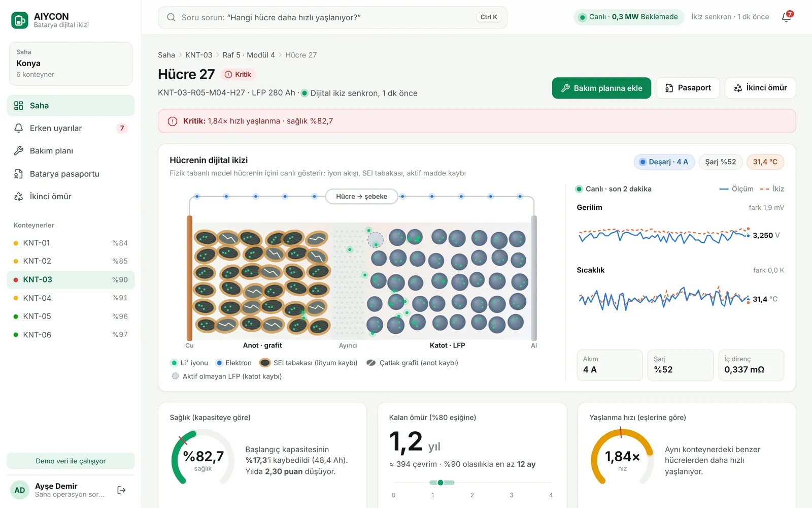Image resolution: width=812 pixels, height=508 pixels.
Task: Click the Ctrl K shortcut badge
Action: 489,17
